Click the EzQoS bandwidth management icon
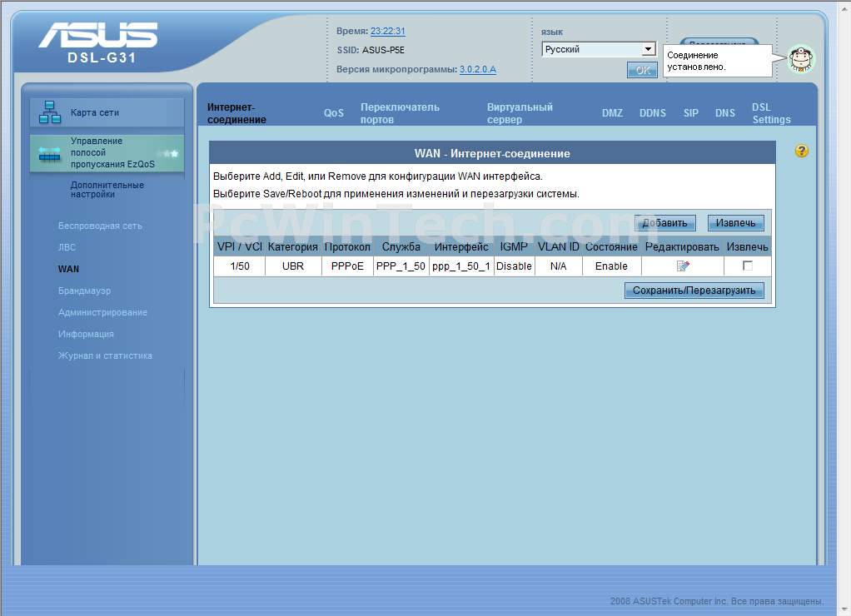The width and height of the screenshot is (851, 616). click(49, 154)
